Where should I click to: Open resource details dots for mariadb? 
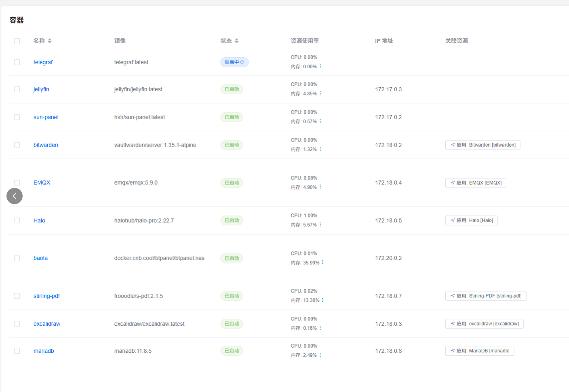320,355
